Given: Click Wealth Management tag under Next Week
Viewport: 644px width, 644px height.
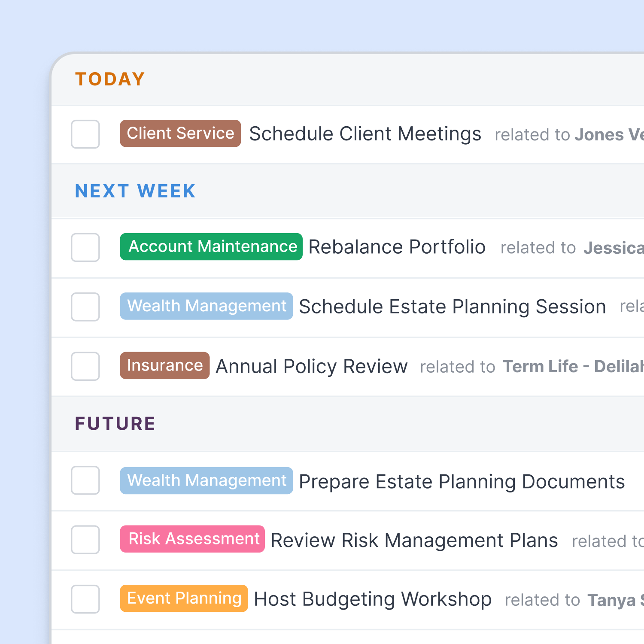Looking at the screenshot, I should click(x=207, y=306).
